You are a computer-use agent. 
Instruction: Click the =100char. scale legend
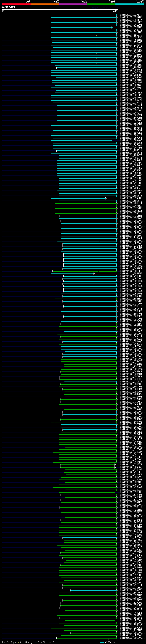pos(108,642)
